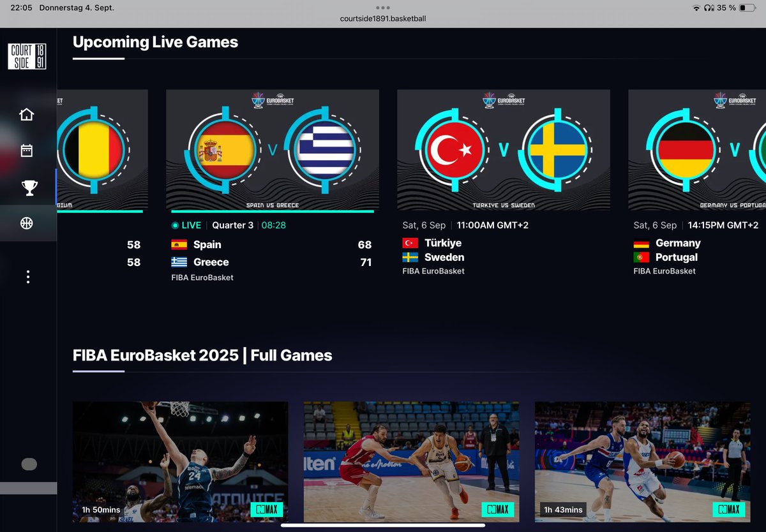
Task: Open the first EuroBasket full game thumbnail
Action: tap(179, 461)
